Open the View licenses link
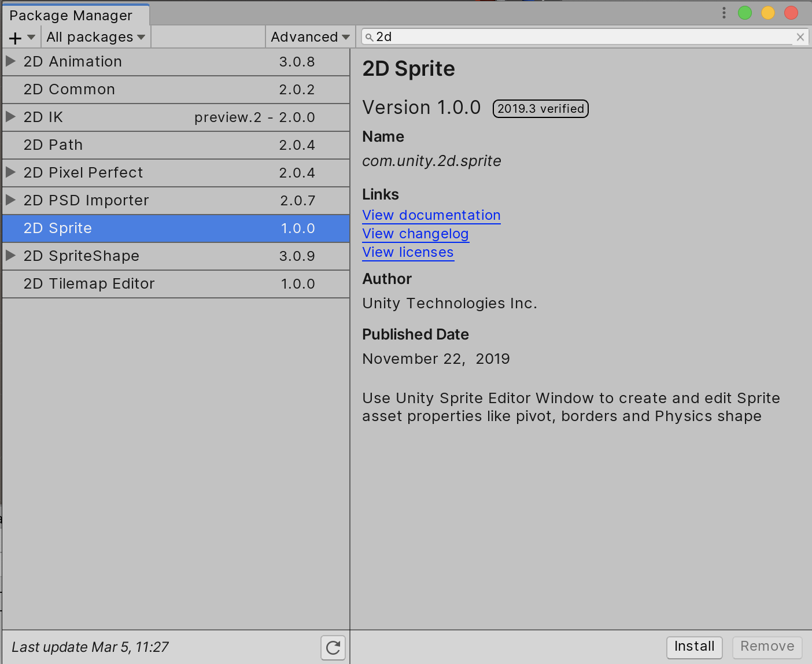The width and height of the screenshot is (812, 664). point(408,252)
